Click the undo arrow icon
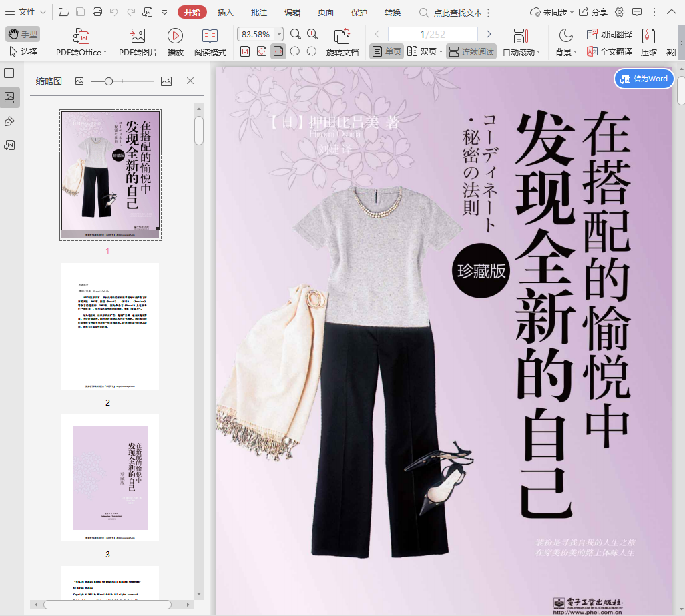Screen dimensions: 685x616 point(114,12)
